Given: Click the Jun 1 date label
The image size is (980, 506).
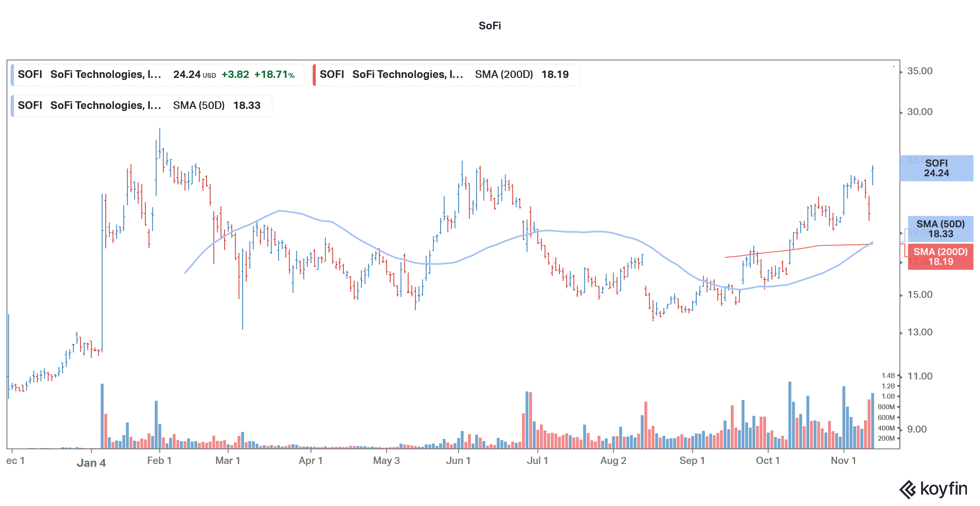Looking at the screenshot, I should tap(458, 461).
